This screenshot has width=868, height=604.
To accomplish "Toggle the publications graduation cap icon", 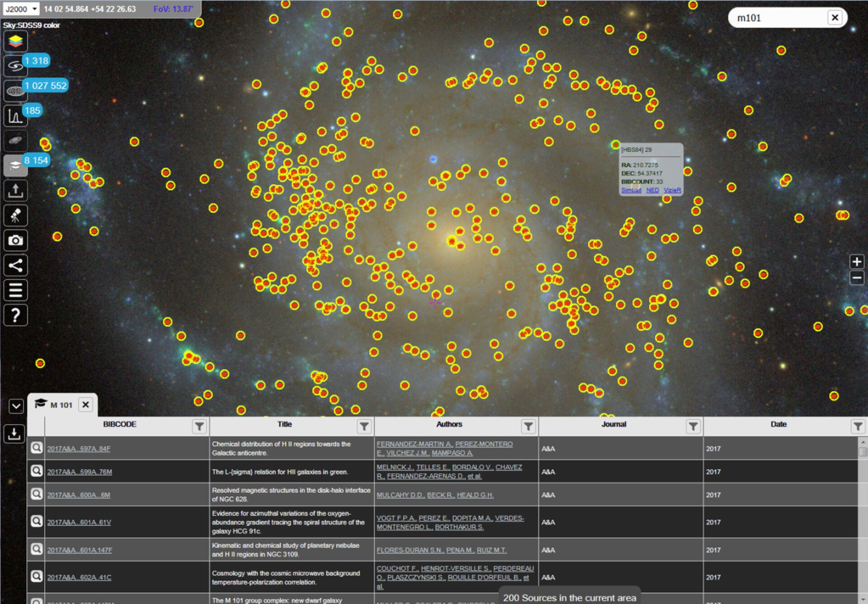I will tap(15, 165).
